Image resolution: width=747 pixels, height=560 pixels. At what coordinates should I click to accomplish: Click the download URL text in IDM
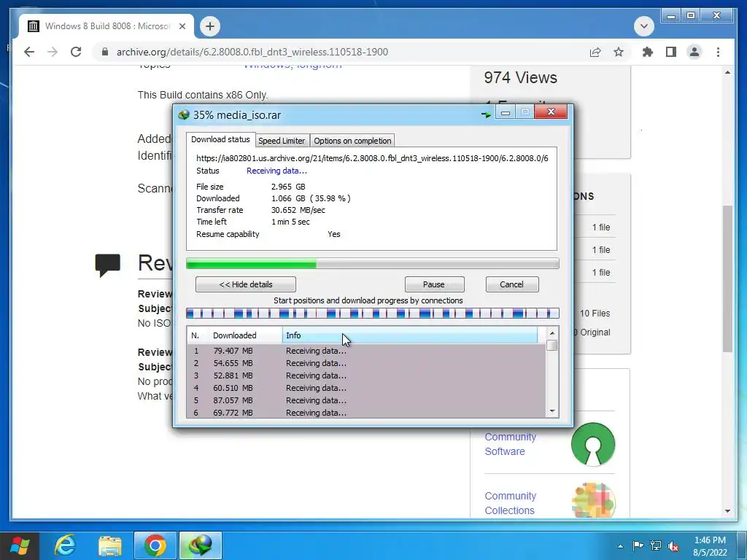coord(372,158)
